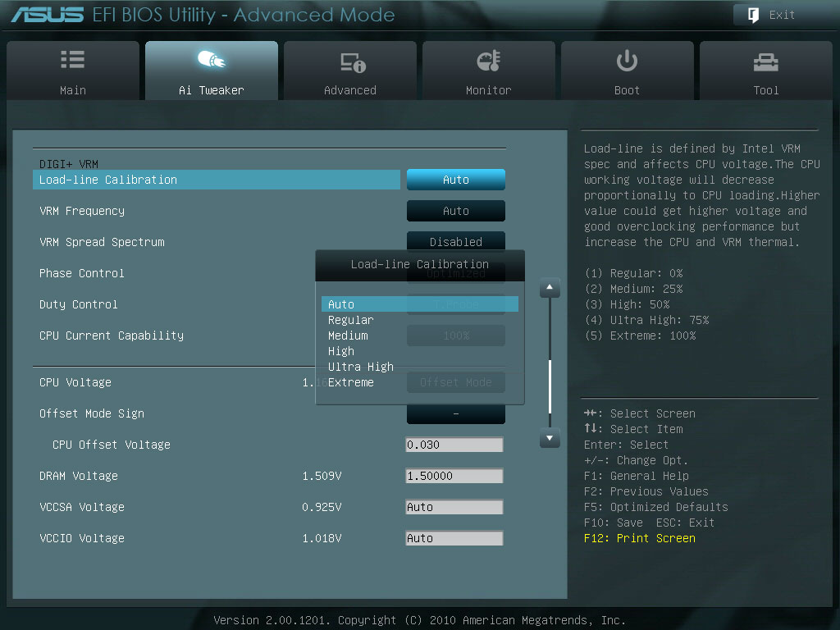Click the Boot tab power icon

tap(627, 61)
